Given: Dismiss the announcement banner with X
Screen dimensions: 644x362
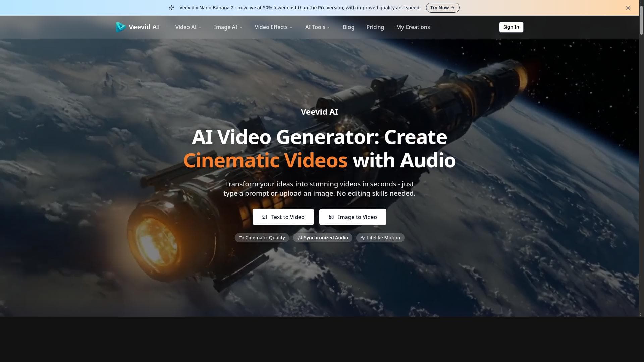Looking at the screenshot, I should click(x=628, y=8).
